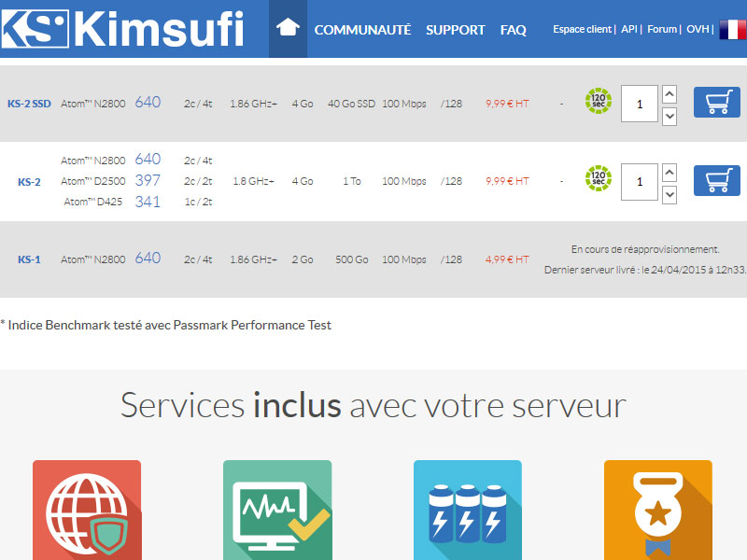Click the 40 Go SSD storage value
This screenshot has height=560, width=747.
pyautogui.click(x=352, y=104)
